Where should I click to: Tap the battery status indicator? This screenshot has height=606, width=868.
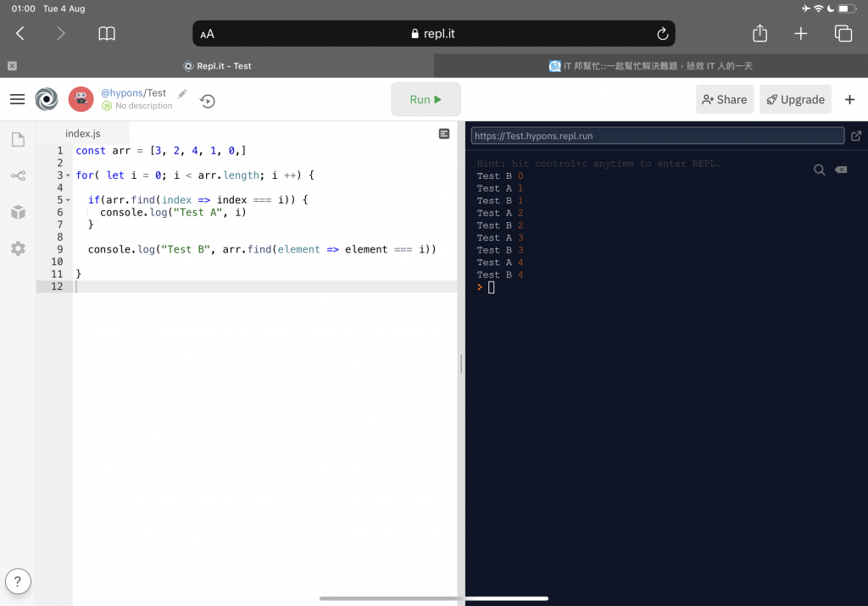click(847, 8)
